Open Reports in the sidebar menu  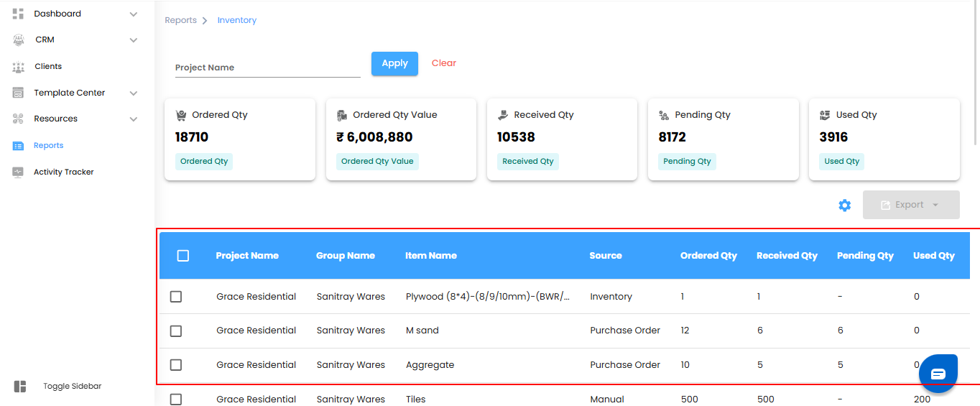[x=48, y=145]
